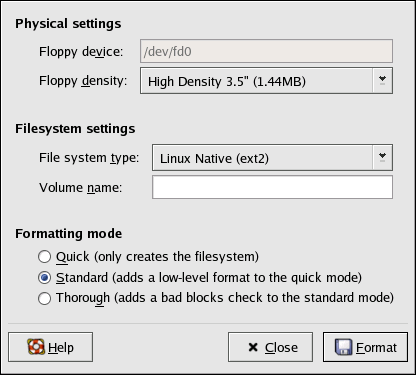Click the lifebuoy icon on Help
Image resolution: width=416 pixels, height=375 pixels.
pos(36,347)
